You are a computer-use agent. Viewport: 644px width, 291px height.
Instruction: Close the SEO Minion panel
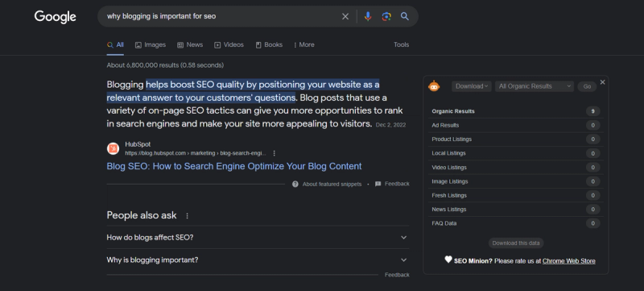click(602, 82)
